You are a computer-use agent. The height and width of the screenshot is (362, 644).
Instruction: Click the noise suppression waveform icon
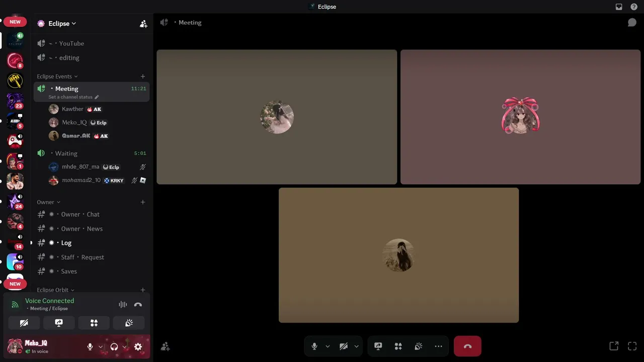[123, 305]
